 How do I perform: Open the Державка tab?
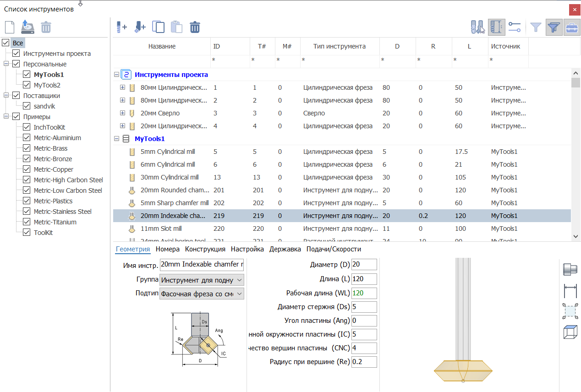click(x=285, y=249)
